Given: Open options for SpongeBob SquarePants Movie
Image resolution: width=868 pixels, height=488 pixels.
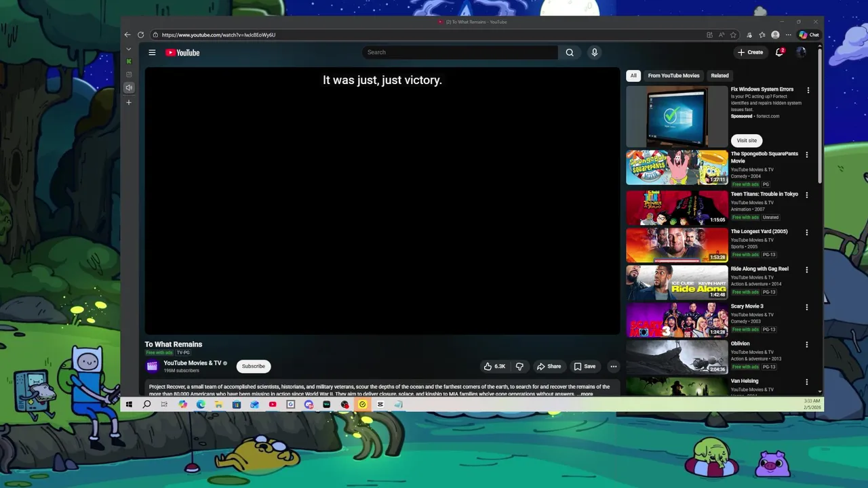Looking at the screenshot, I should [x=806, y=155].
